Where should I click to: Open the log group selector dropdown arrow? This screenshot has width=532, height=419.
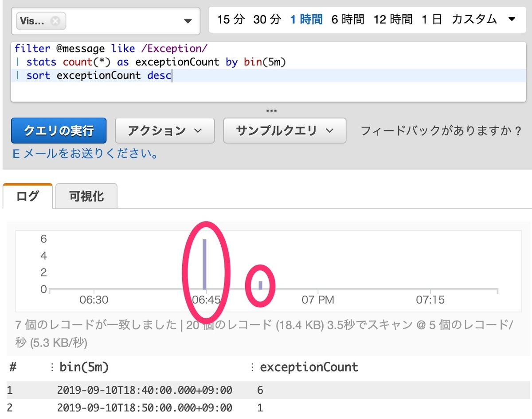tap(188, 21)
